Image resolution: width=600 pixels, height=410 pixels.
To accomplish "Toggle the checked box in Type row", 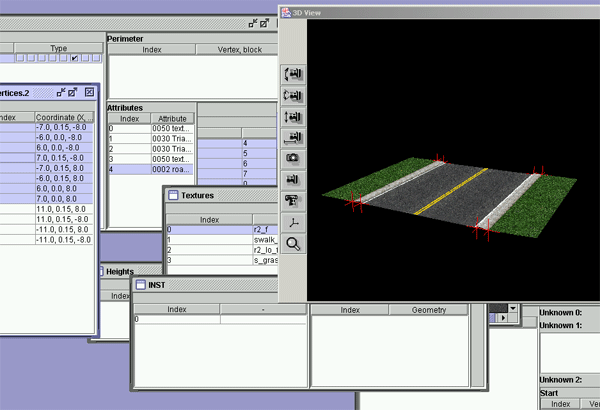I will click(75, 59).
